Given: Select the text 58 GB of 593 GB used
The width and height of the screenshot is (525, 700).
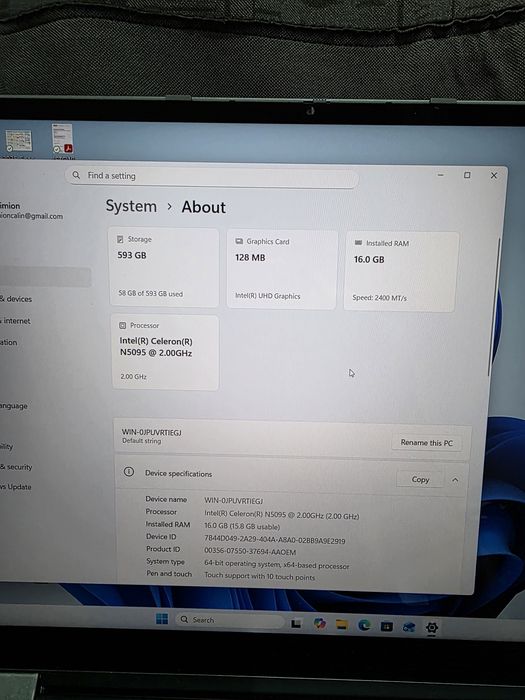Looking at the screenshot, I should point(150,294).
